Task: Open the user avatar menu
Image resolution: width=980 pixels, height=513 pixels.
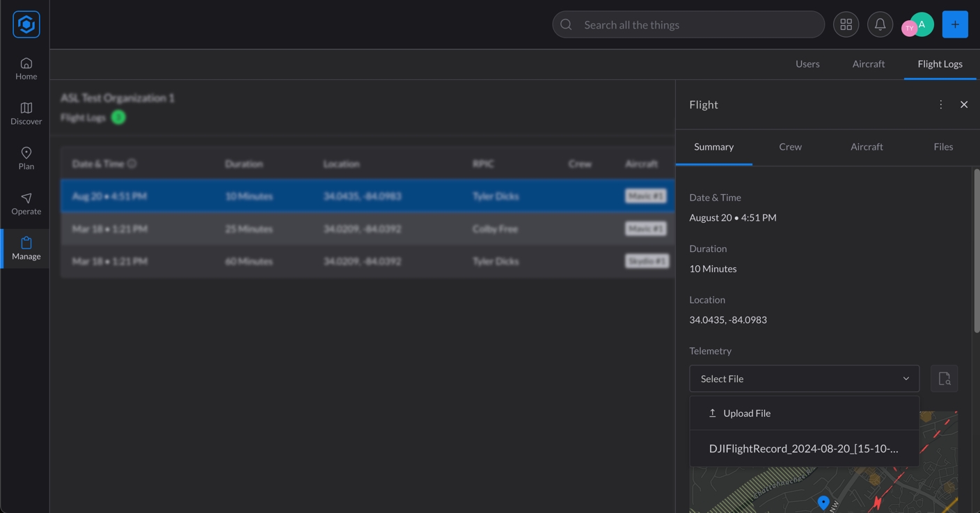Action: coord(918,25)
